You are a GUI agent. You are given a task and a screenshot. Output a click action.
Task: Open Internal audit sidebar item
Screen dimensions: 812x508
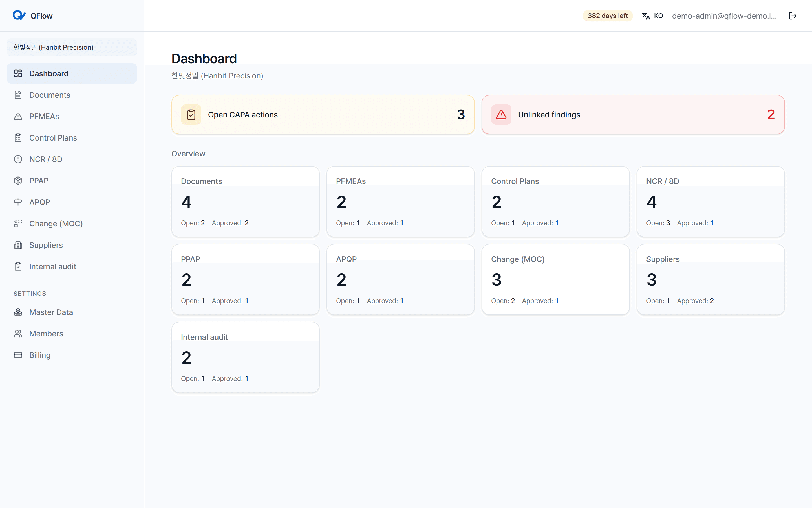coord(72,266)
